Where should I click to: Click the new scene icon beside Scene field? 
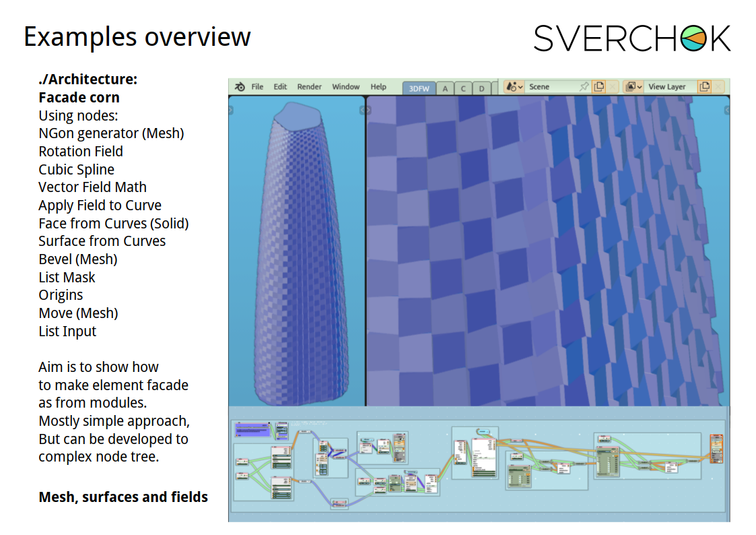pos(598,87)
